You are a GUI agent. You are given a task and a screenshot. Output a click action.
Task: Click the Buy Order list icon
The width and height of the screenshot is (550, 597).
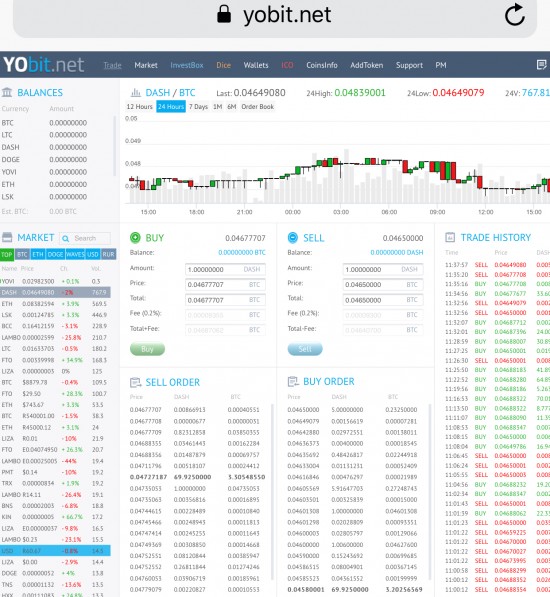click(293, 381)
